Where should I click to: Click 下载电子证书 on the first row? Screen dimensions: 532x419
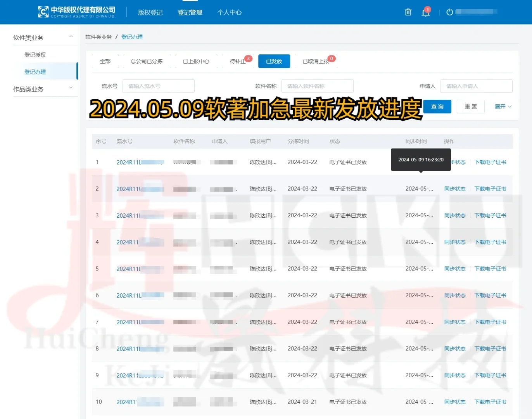490,162
